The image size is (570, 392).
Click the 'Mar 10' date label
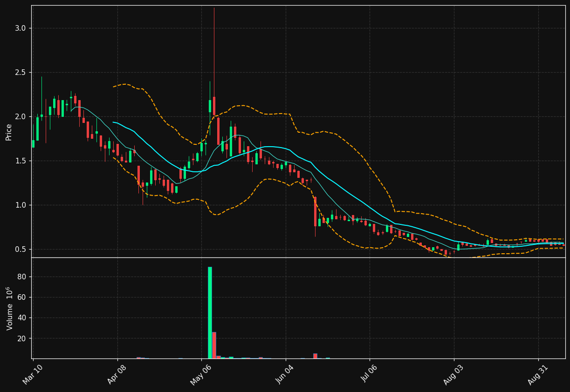[33, 374]
